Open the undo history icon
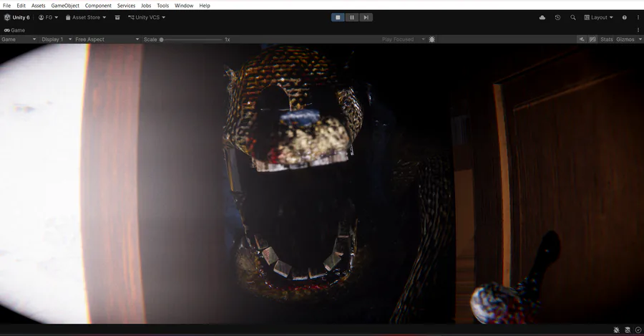 [557, 17]
